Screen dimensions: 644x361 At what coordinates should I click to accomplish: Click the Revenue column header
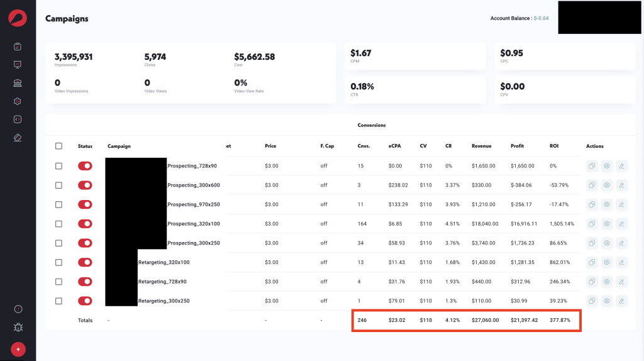pos(482,147)
